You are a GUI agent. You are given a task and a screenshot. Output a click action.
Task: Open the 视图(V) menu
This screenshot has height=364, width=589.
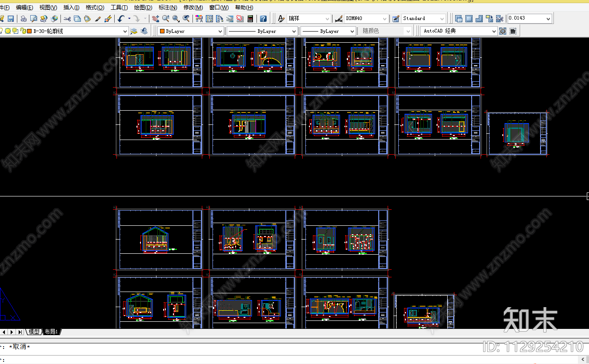[x=48, y=8]
